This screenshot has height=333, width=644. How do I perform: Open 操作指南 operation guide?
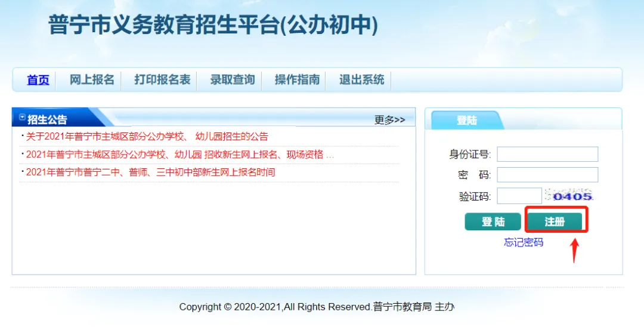tap(297, 79)
